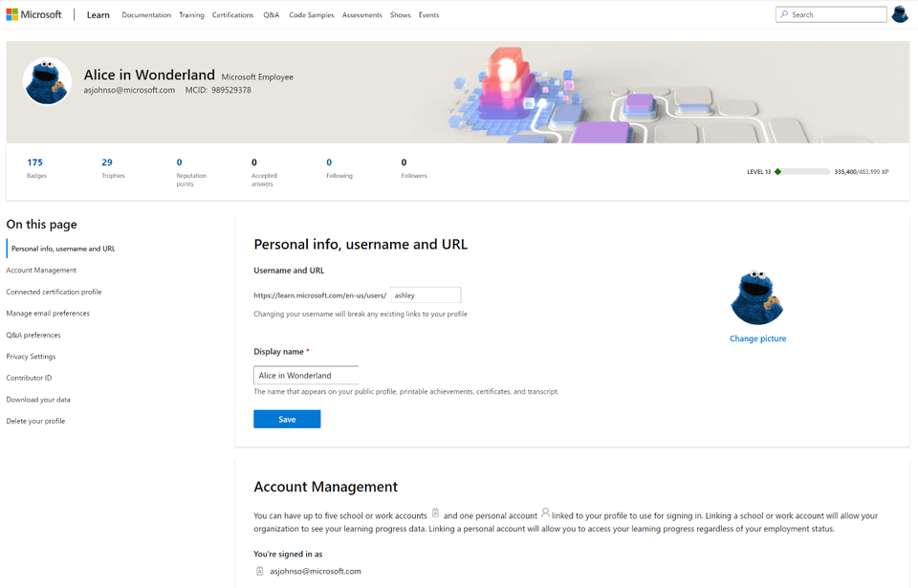Image resolution: width=918 pixels, height=588 pixels.
Task: Click the 335,400/483,199 XP text
Action: (x=862, y=171)
